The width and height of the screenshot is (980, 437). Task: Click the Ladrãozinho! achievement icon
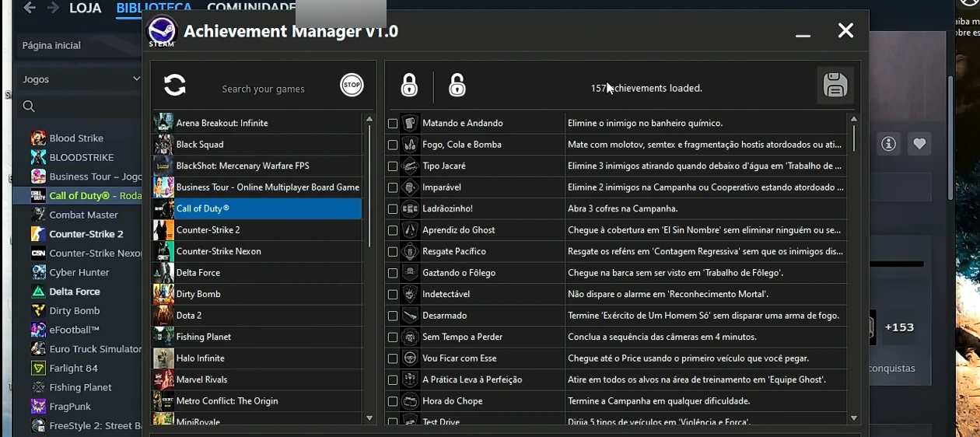point(410,208)
